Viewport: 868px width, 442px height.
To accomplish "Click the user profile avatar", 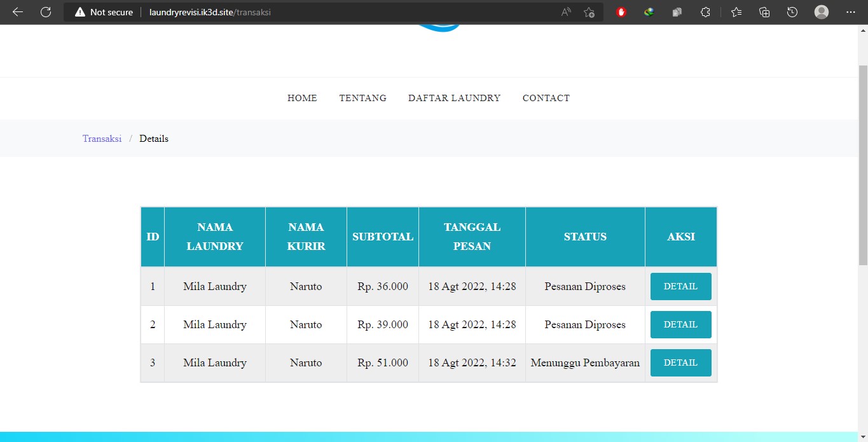I will tap(822, 12).
